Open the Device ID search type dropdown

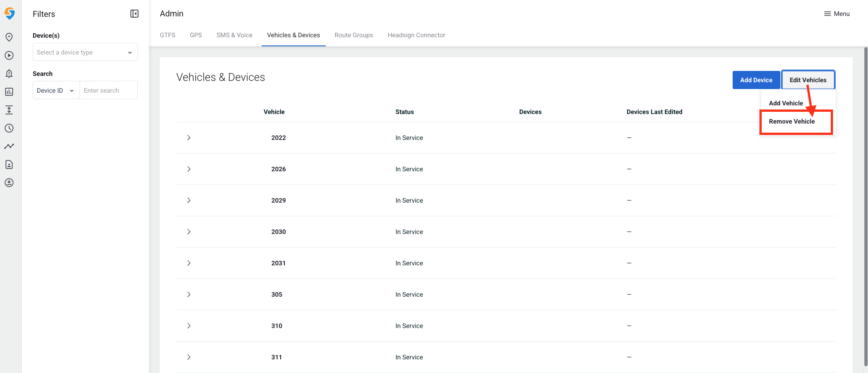coord(56,90)
